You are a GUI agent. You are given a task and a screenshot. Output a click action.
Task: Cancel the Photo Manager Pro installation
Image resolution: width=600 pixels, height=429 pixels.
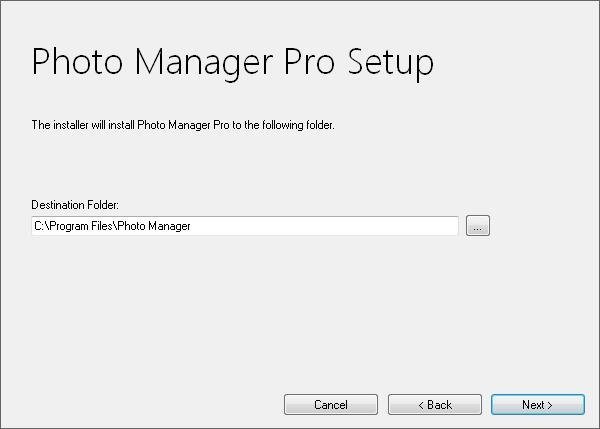(331, 405)
